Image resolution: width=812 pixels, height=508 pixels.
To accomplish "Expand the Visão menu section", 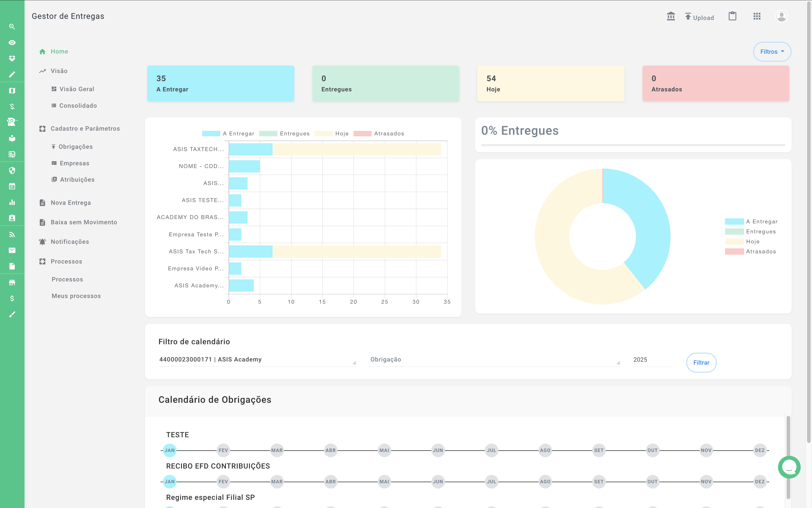I will tap(53, 71).
